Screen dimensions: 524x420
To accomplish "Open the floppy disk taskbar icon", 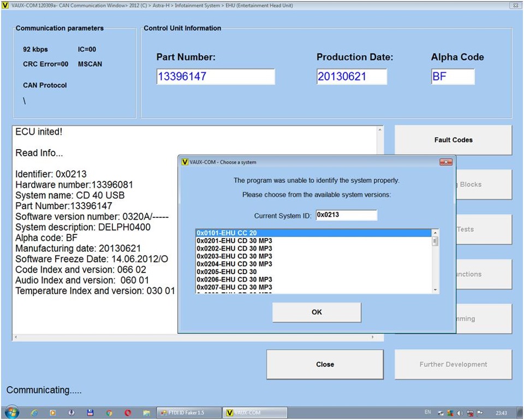I will point(90,413).
